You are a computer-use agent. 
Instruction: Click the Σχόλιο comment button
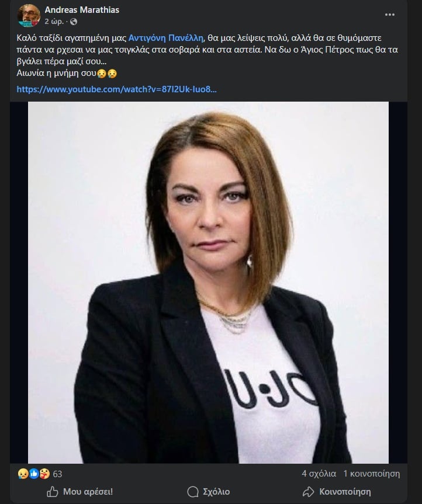[x=209, y=492]
